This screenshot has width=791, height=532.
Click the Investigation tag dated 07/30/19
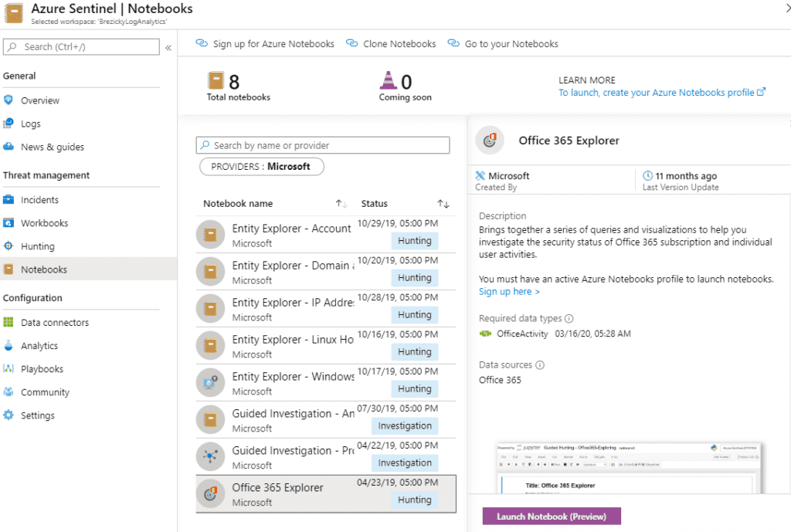tap(405, 425)
